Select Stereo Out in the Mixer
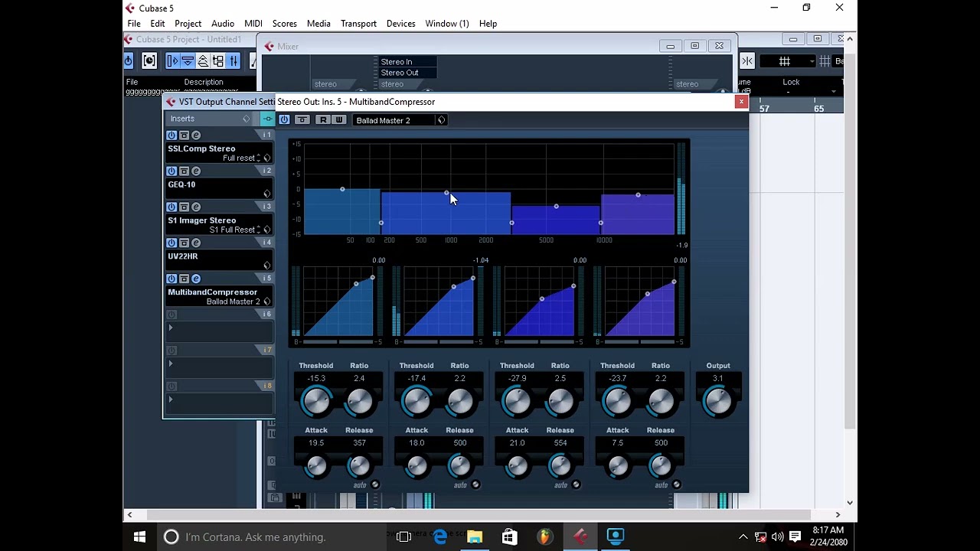 click(x=407, y=73)
